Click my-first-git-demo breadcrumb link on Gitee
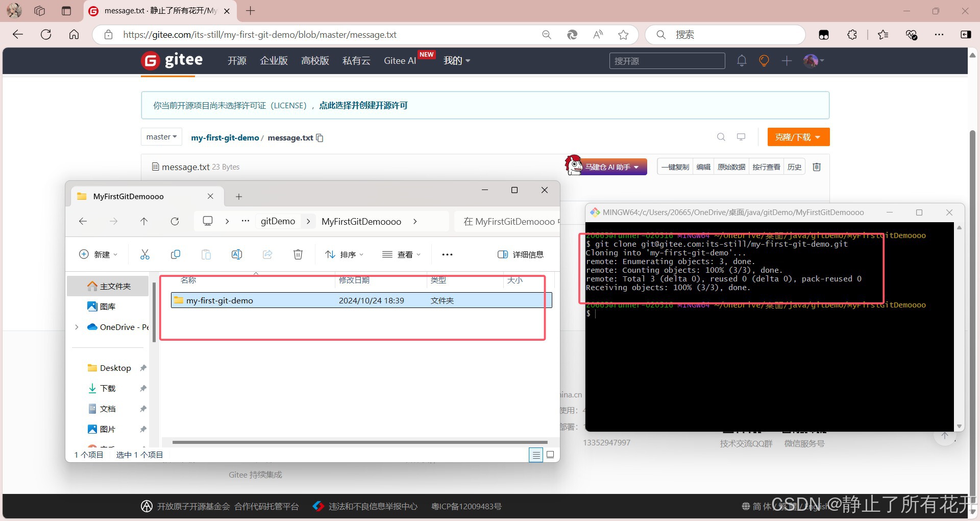 225,138
